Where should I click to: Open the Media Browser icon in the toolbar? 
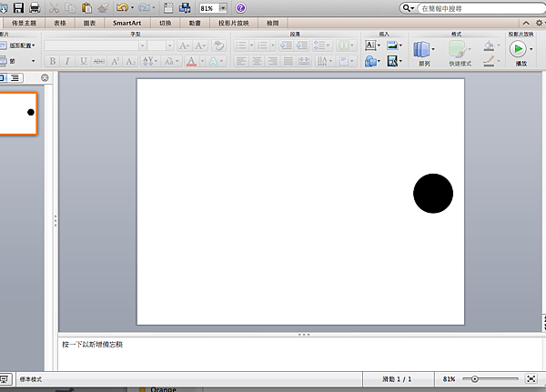185,7
